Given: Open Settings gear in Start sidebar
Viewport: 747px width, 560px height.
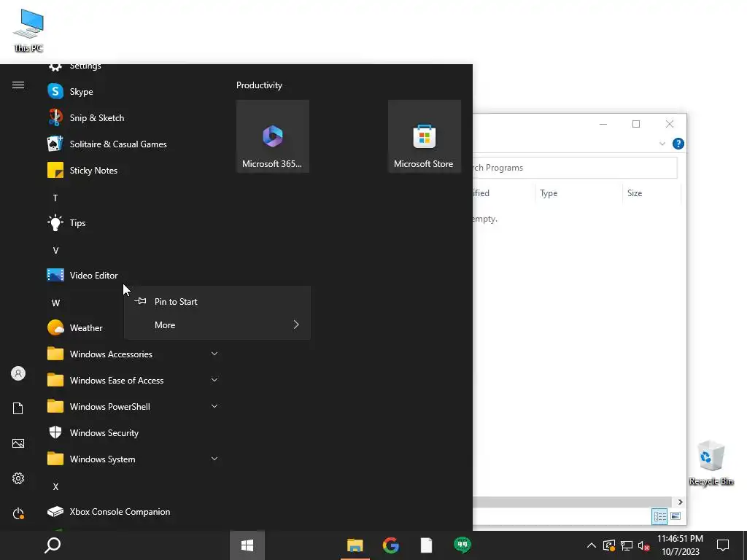Looking at the screenshot, I should (x=18, y=478).
